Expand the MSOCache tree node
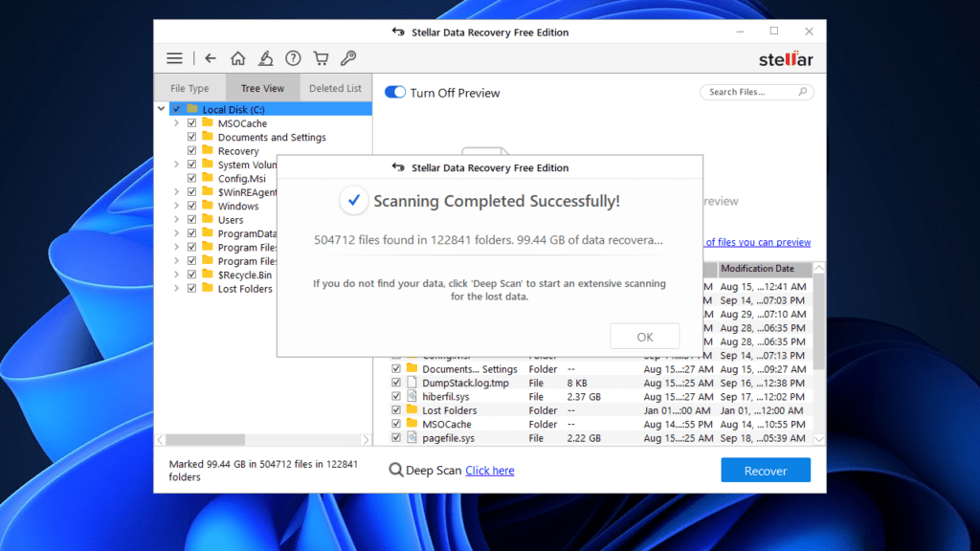 (x=176, y=123)
